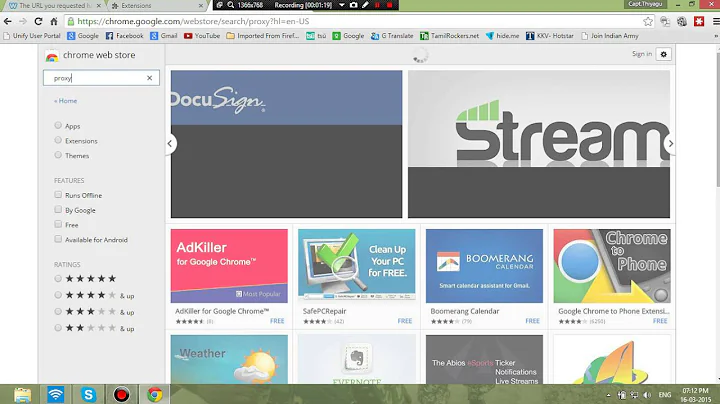The width and height of the screenshot is (720, 404).
Task: Open Join Indian Army bookmark
Action: (610, 35)
